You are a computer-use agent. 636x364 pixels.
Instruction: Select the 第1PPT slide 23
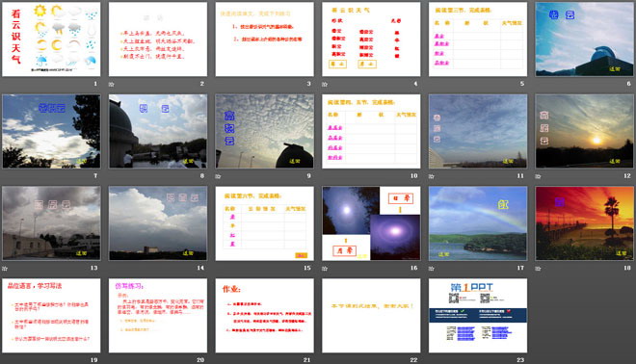pos(478,315)
